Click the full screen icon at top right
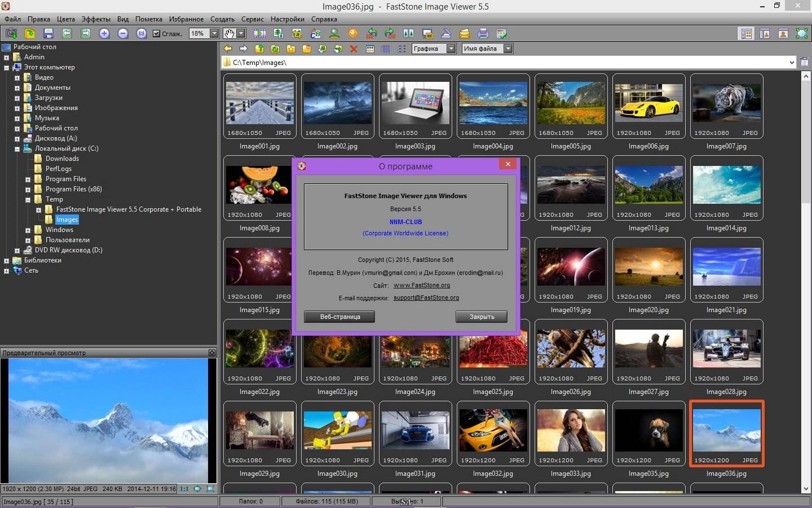Screen dimensions: 812x508 click(x=802, y=33)
